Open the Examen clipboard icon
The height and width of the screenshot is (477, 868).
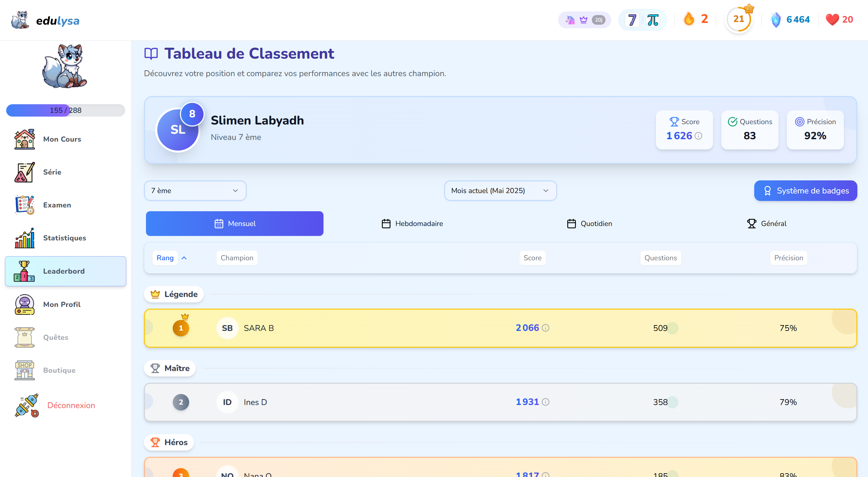[24, 205]
